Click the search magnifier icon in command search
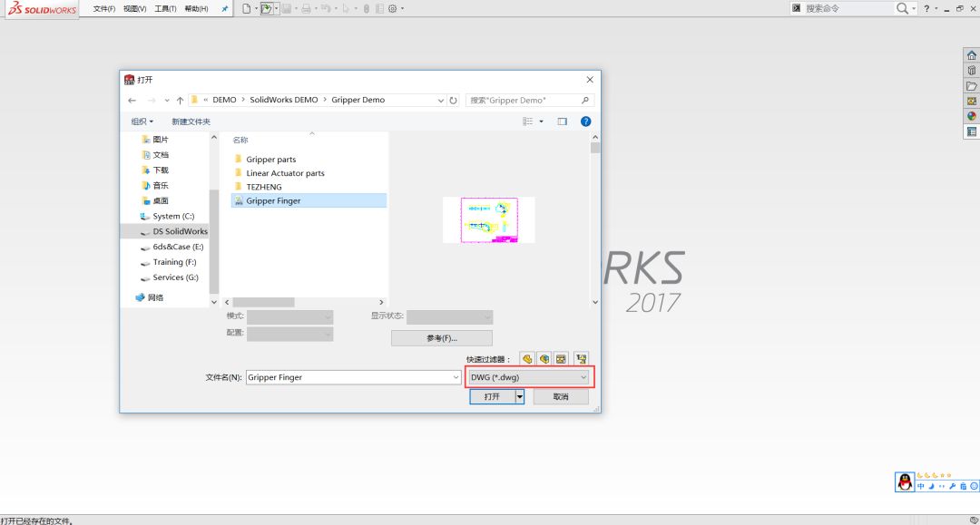 click(x=902, y=9)
